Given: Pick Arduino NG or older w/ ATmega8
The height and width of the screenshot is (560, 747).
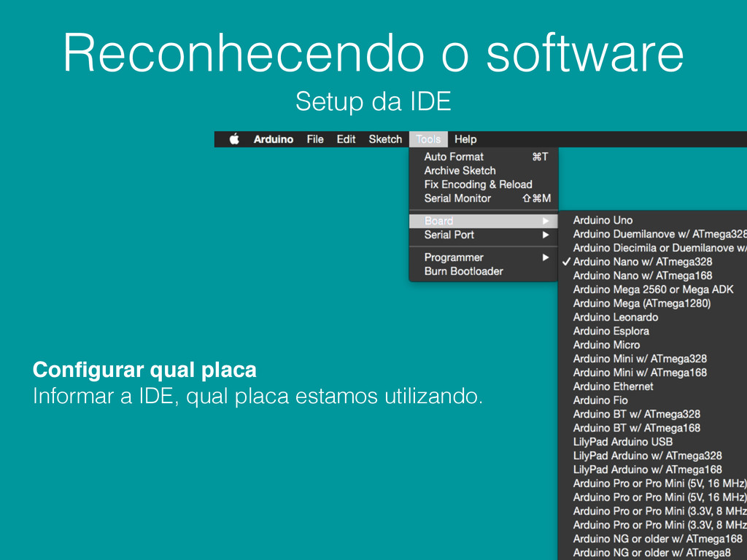Looking at the screenshot, I should point(653,553).
